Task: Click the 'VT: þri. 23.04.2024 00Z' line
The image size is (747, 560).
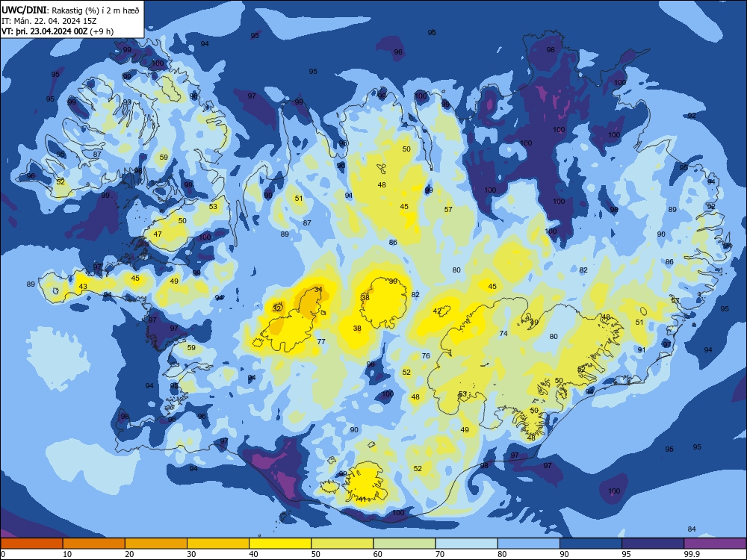Action: coord(44,31)
